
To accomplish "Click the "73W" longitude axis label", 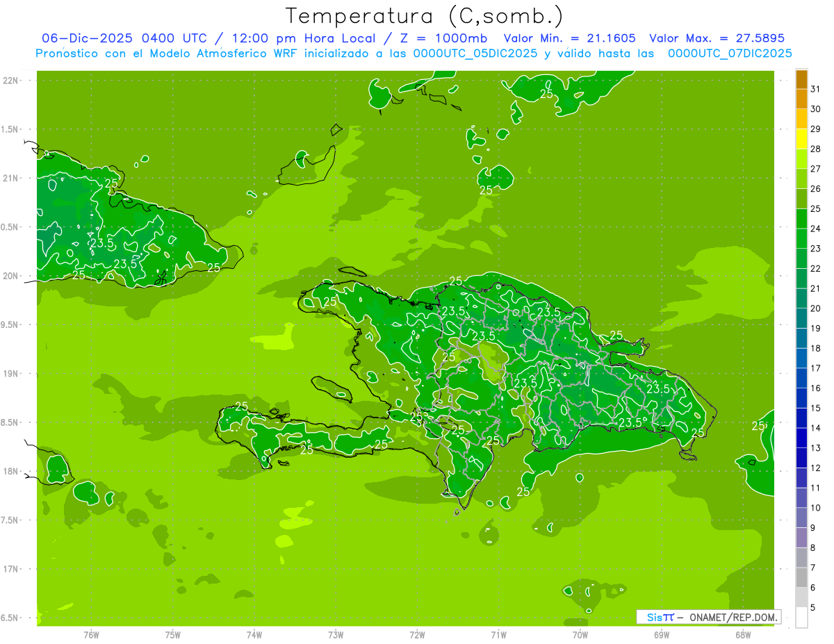I will pos(336,634).
